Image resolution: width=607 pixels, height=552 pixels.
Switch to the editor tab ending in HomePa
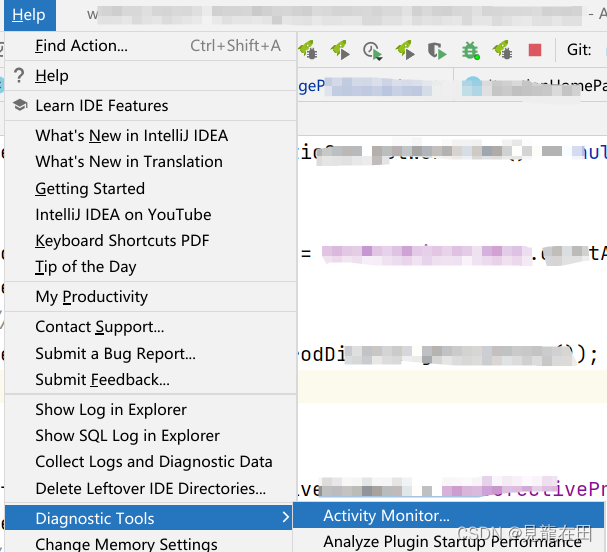point(531,86)
